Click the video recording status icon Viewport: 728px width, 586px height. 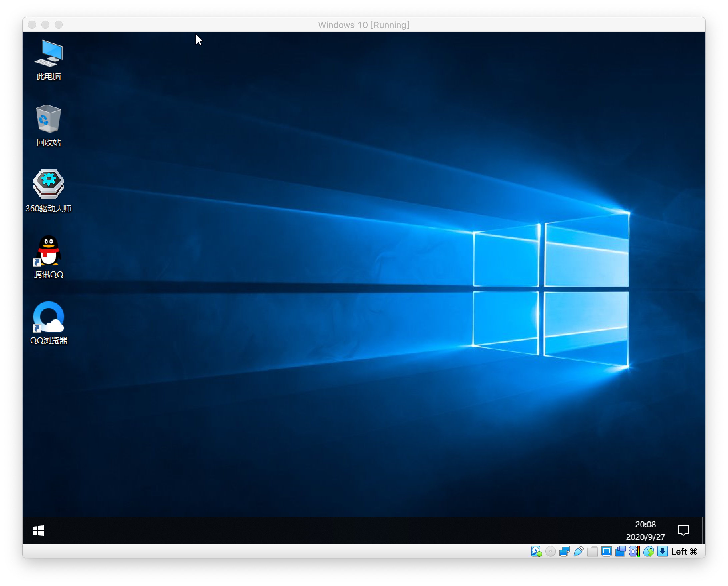coord(621,552)
